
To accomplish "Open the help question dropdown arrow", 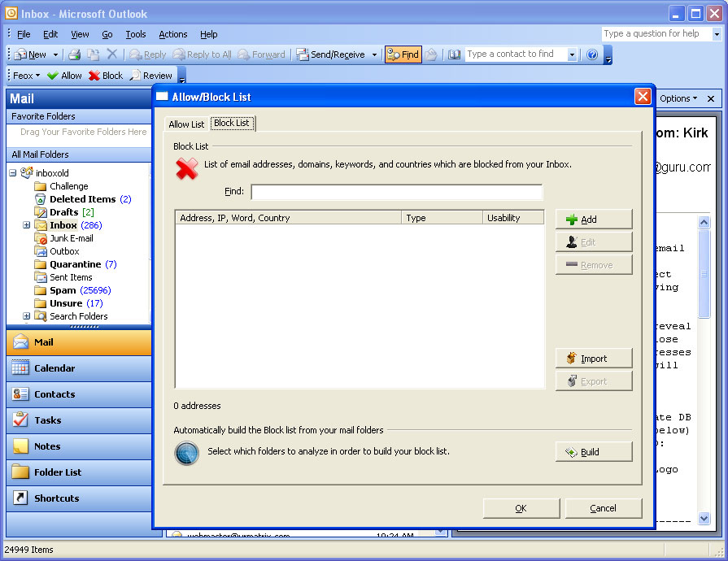I will click(717, 34).
